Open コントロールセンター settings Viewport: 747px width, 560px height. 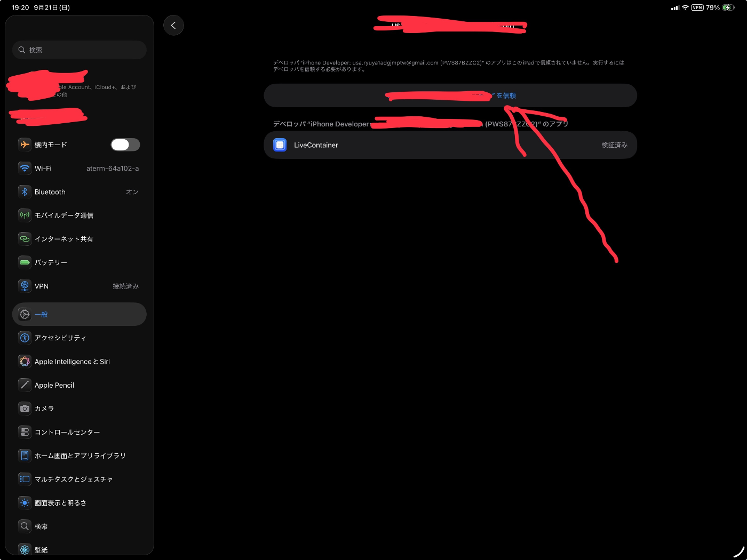[x=80, y=432]
